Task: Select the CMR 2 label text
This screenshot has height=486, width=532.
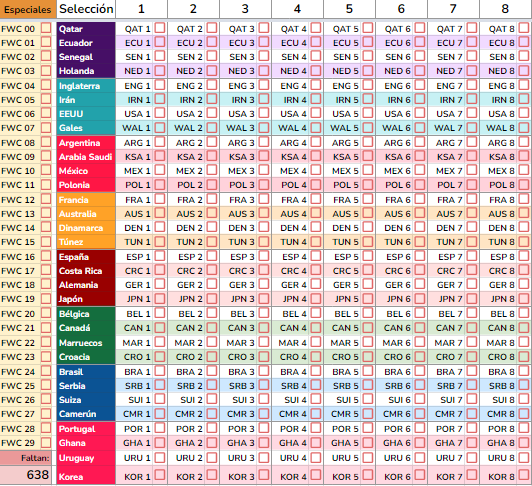Action: 189,414
